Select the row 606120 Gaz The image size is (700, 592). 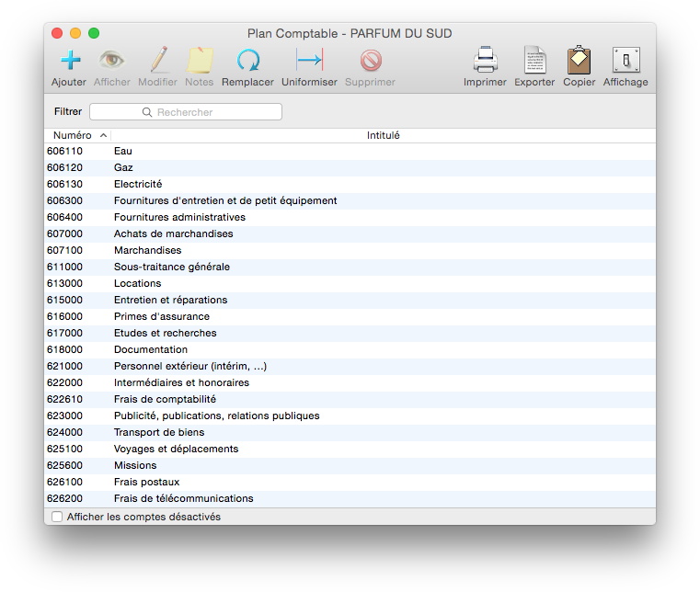(x=350, y=167)
